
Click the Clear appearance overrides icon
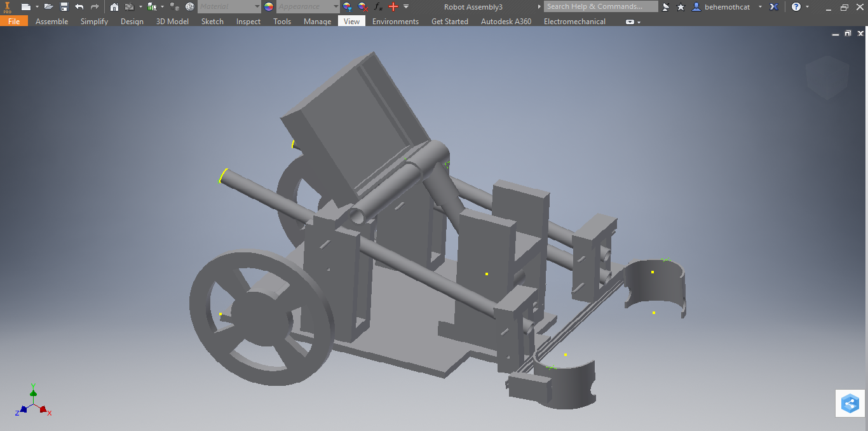(x=363, y=6)
